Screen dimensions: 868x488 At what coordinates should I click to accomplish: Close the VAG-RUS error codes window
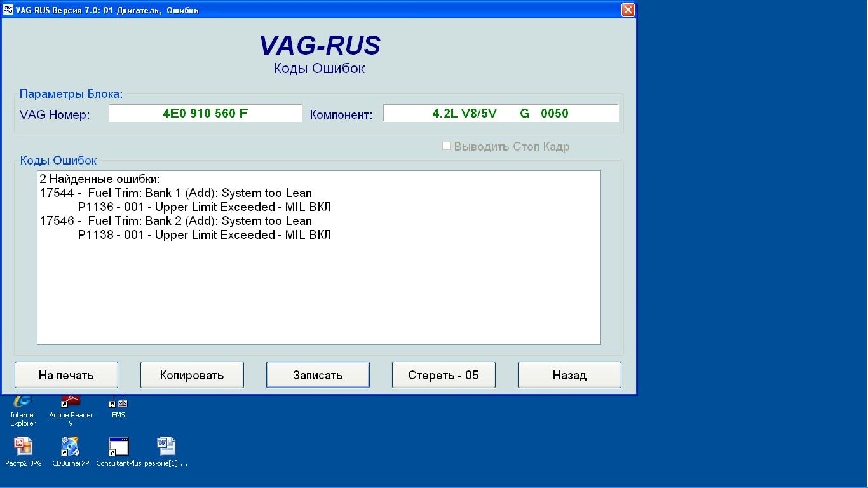(627, 10)
